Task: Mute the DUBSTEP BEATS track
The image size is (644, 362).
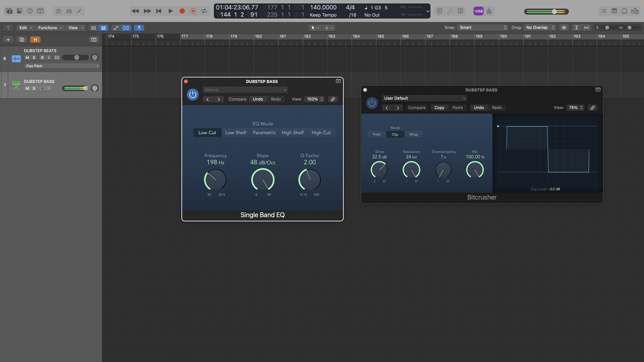Action: pos(27,57)
